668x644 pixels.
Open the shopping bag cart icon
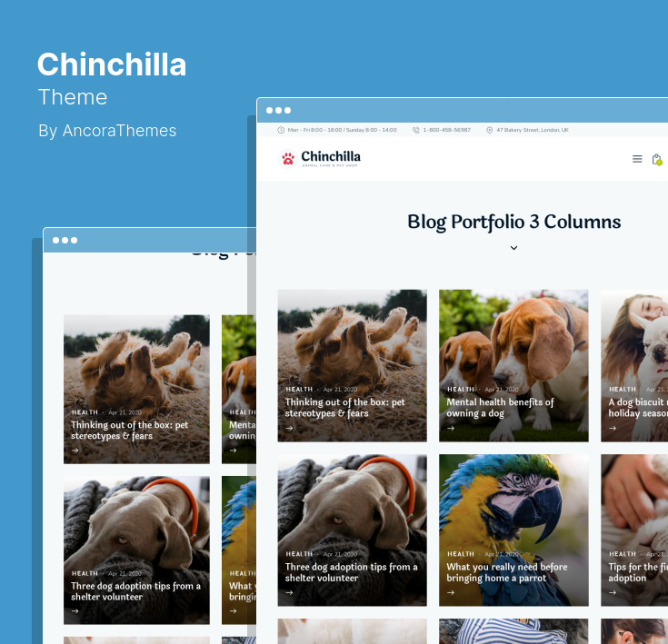tap(657, 159)
